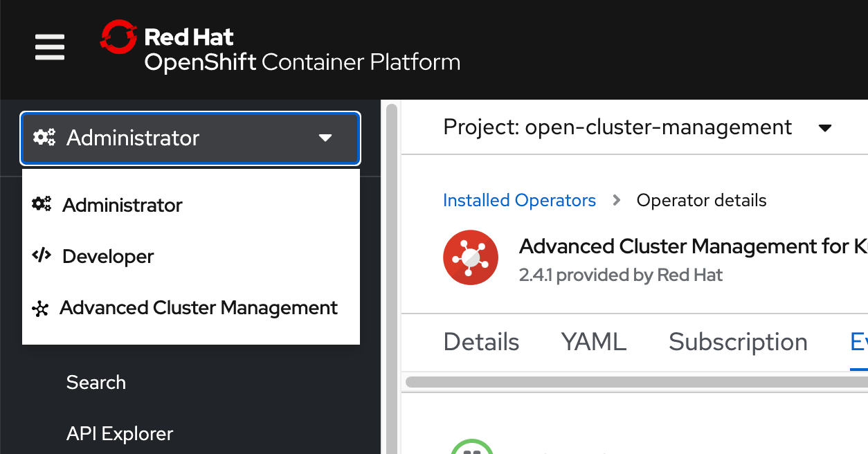Click the Advanced Cluster Management cluster icon

click(x=41, y=307)
